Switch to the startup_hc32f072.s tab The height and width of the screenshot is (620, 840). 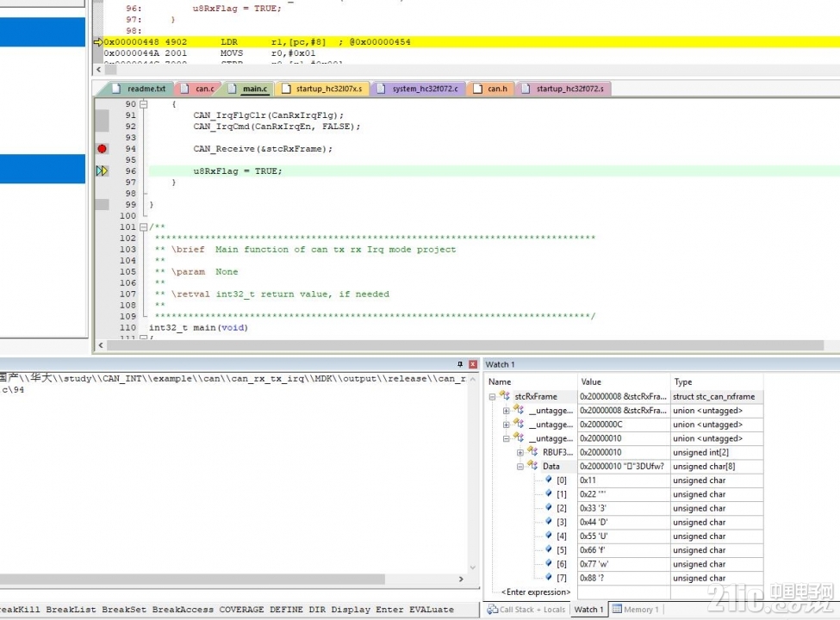(x=563, y=89)
